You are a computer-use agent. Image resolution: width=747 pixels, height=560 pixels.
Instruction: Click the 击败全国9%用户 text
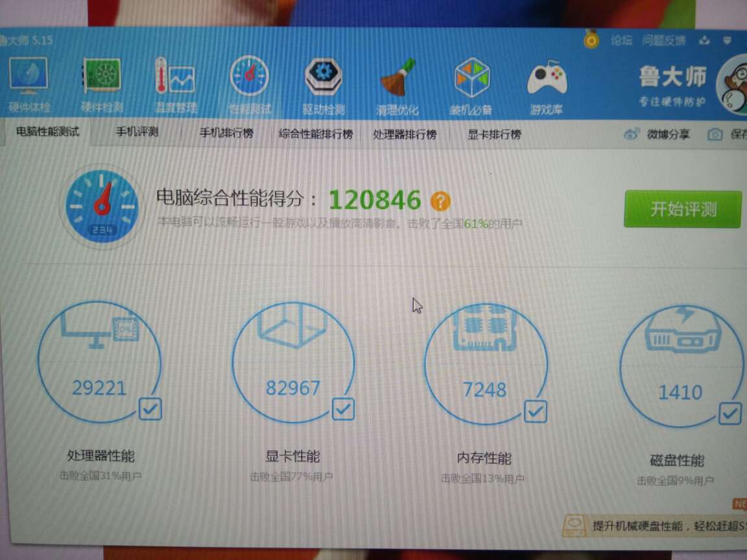676,481
